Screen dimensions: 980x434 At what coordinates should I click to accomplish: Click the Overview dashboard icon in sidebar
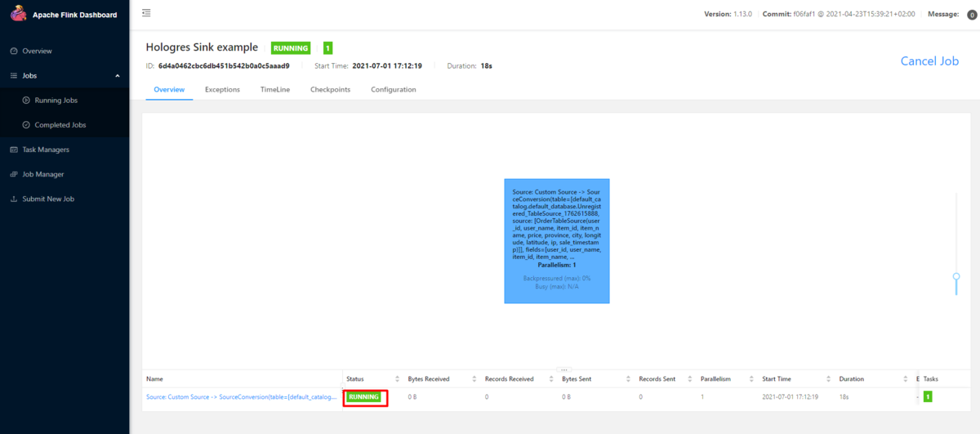point(14,51)
